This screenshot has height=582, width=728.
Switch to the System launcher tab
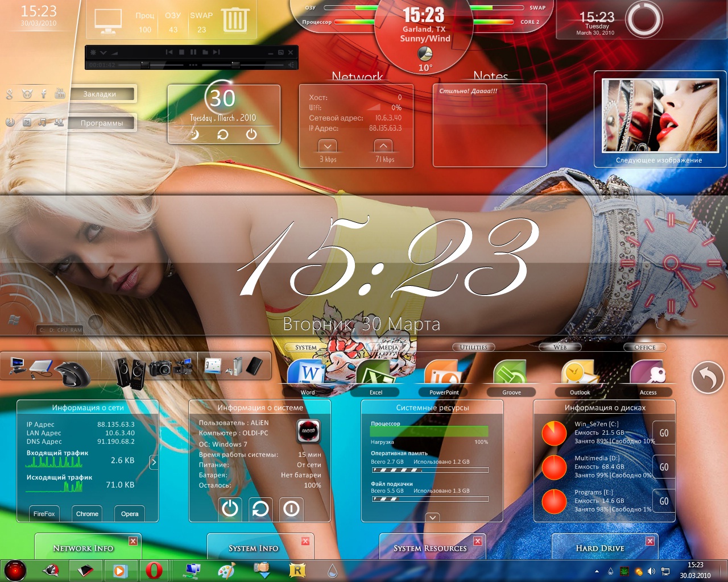pos(306,347)
